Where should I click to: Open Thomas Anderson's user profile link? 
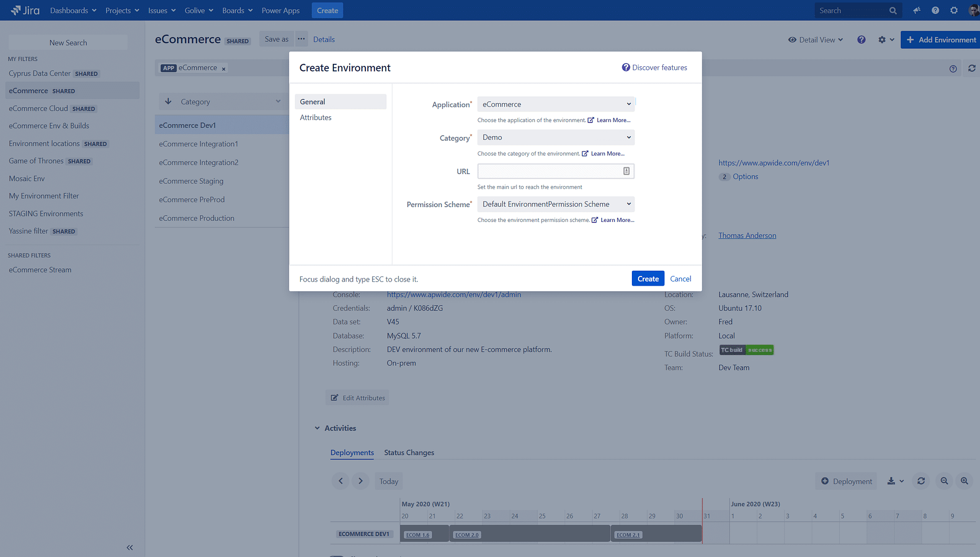point(747,235)
